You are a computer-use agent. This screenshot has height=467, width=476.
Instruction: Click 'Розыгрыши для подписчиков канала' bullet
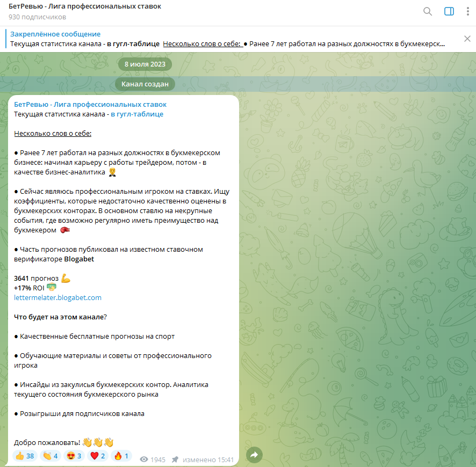[82, 414]
